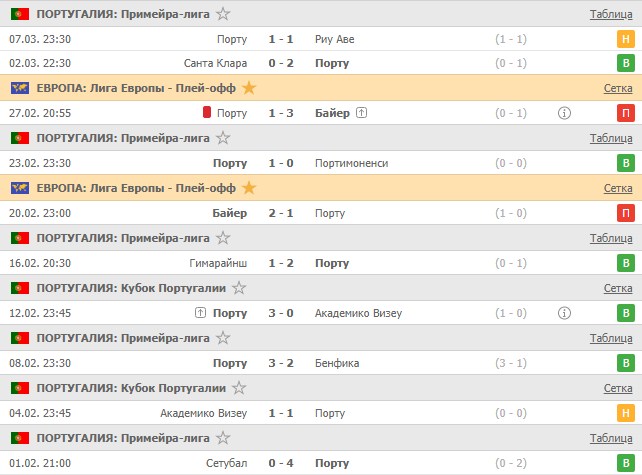
Task: Unstar Лига Европы header above Байер 2-1 Порту
Action: tap(249, 188)
